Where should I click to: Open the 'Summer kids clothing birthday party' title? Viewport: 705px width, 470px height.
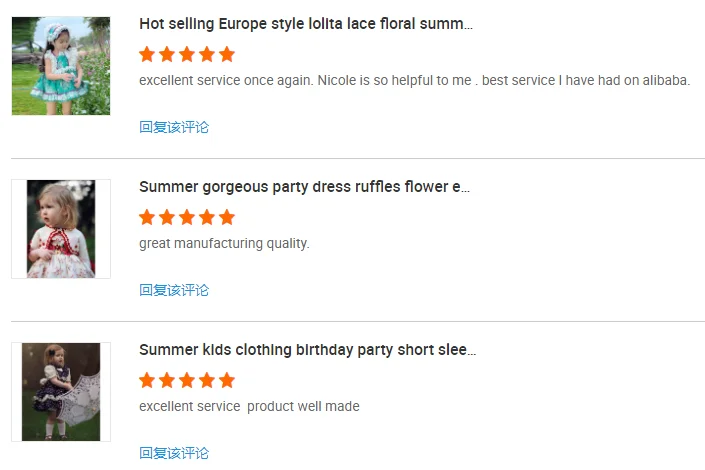click(307, 350)
